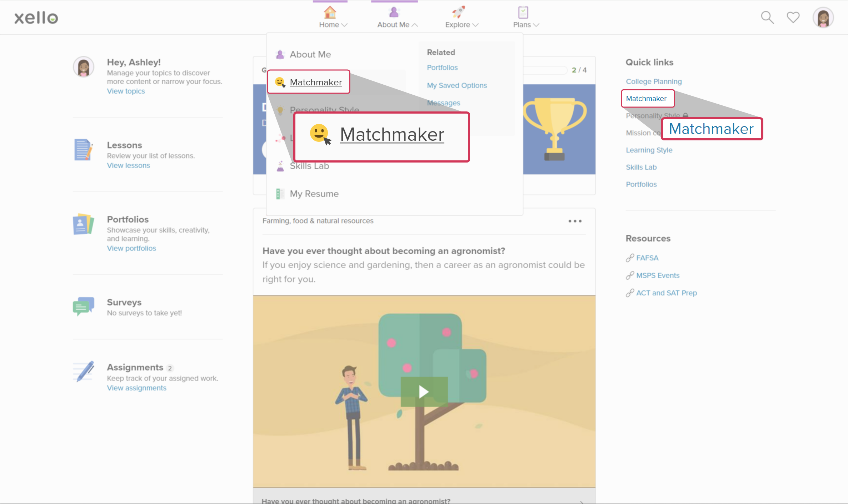This screenshot has width=848, height=504.
Task: Open Matchmaker quick link
Action: (646, 99)
